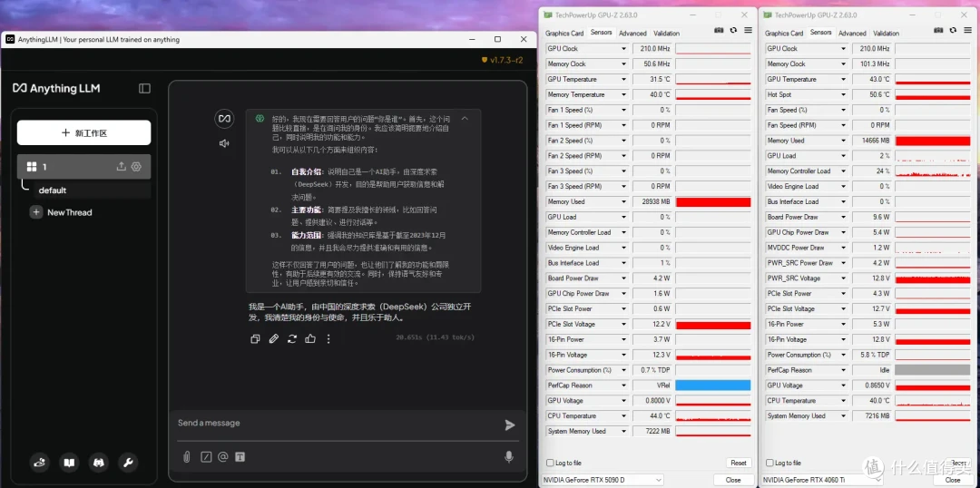
Task: Click screenshot camera icon in left GPU-Z
Action: point(719,30)
